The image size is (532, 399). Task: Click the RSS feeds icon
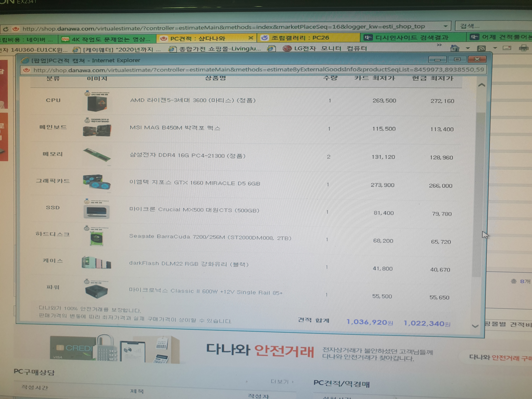click(481, 48)
